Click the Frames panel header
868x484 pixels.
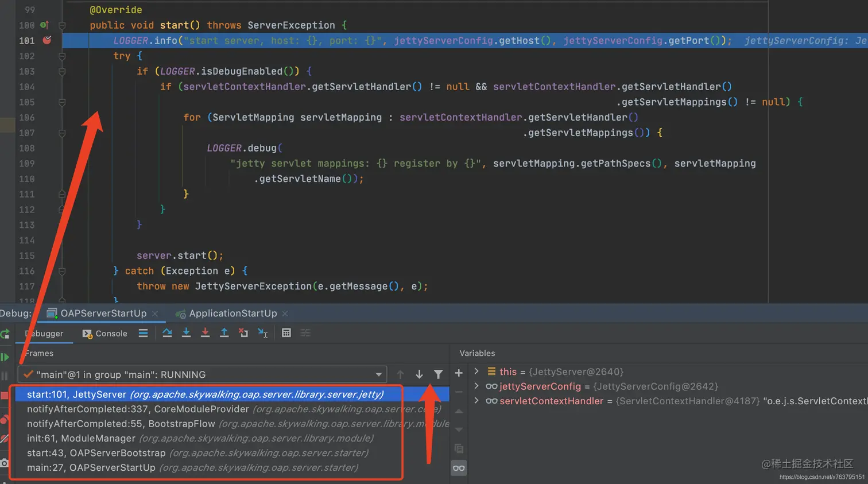pyautogui.click(x=39, y=353)
